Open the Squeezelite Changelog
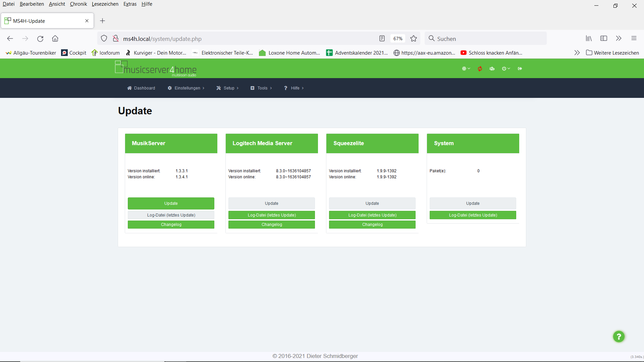The height and width of the screenshot is (362, 644). tap(372, 225)
